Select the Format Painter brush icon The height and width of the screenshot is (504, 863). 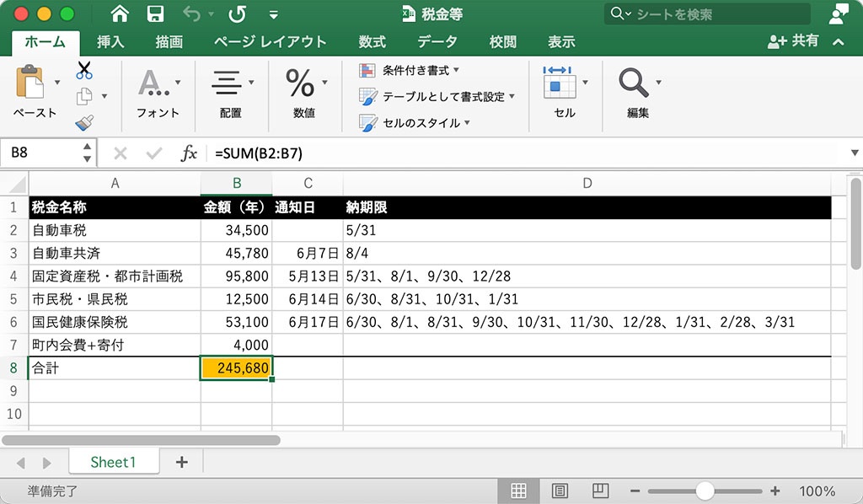click(x=84, y=123)
